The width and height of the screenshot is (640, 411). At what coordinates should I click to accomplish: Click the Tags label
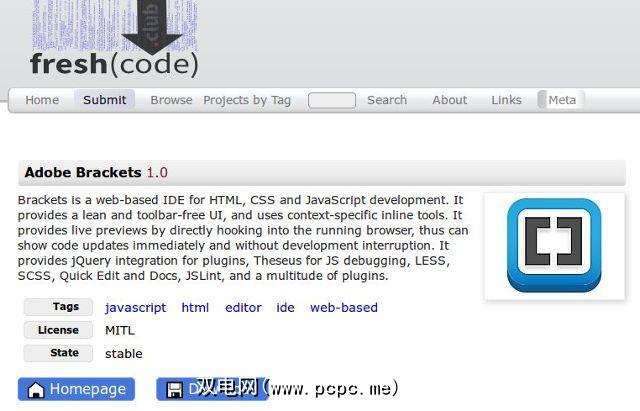click(58, 307)
